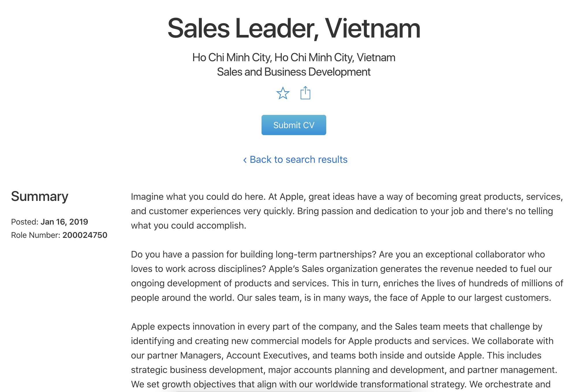Screen dimensions: 582x392
Task: Click the Submit CV button
Action: (x=294, y=125)
